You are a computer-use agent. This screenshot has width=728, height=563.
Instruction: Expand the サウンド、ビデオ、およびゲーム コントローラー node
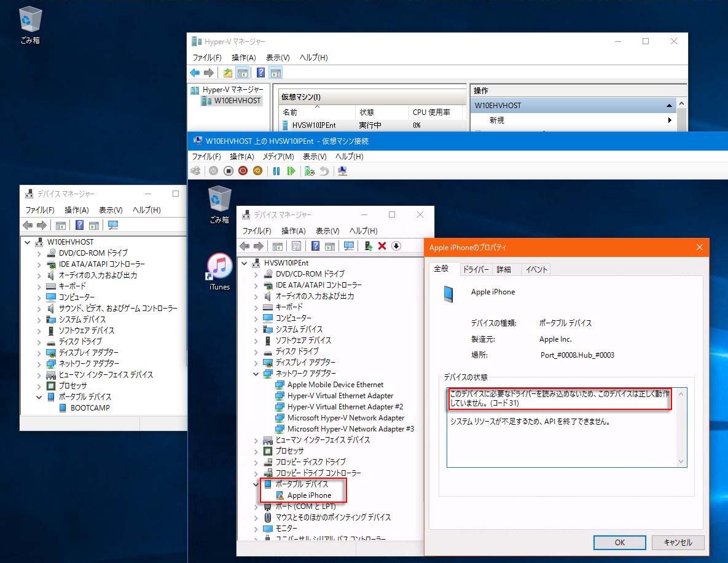pos(39,309)
